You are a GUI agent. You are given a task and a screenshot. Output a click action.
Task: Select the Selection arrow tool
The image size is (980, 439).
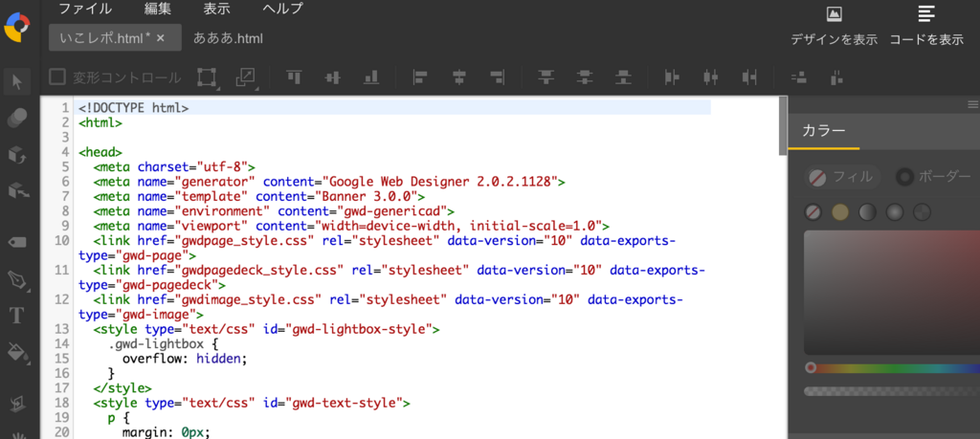(x=17, y=82)
